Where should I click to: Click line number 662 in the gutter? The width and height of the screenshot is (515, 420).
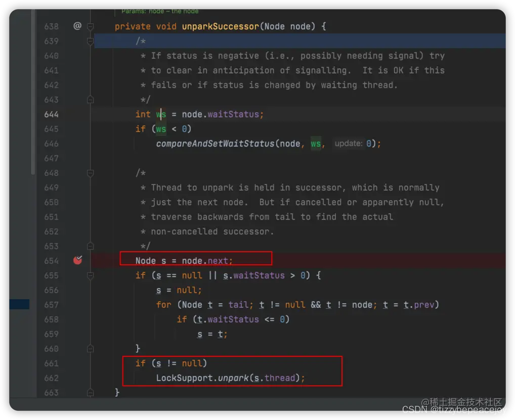[51, 378]
